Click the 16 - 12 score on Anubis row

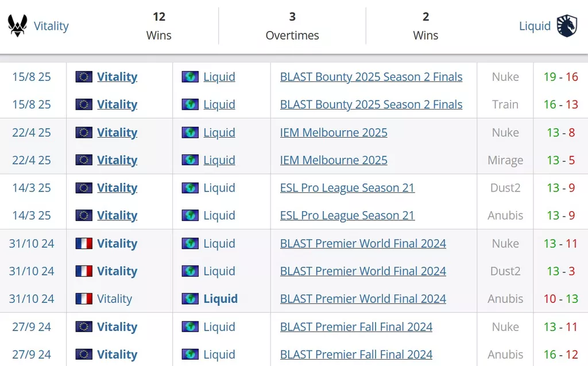click(x=561, y=355)
